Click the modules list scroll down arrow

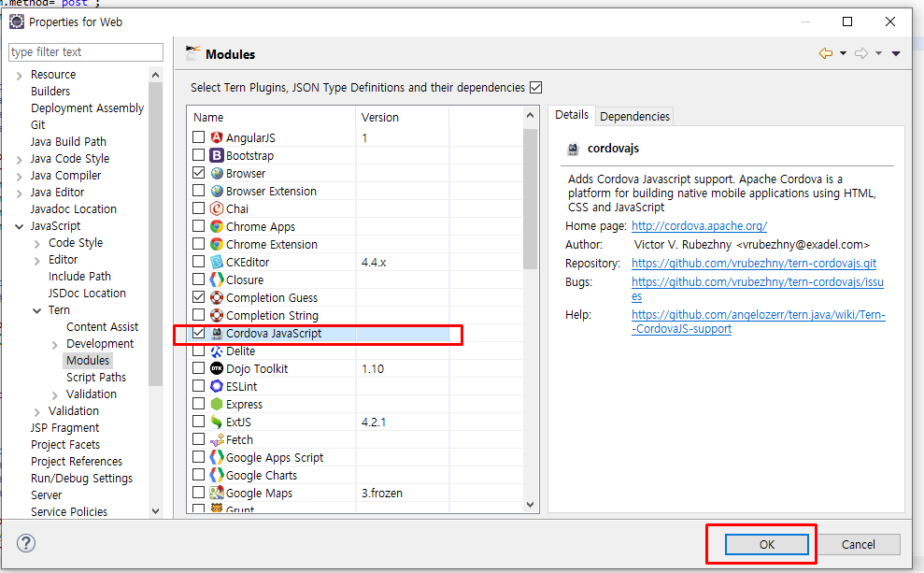(530, 505)
